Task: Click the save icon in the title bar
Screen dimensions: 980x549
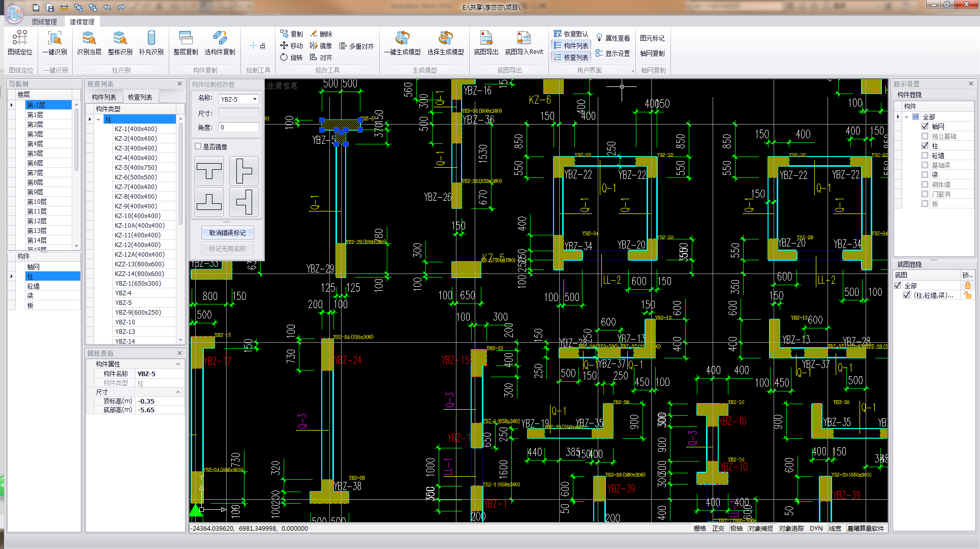Action: pos(50,8)
